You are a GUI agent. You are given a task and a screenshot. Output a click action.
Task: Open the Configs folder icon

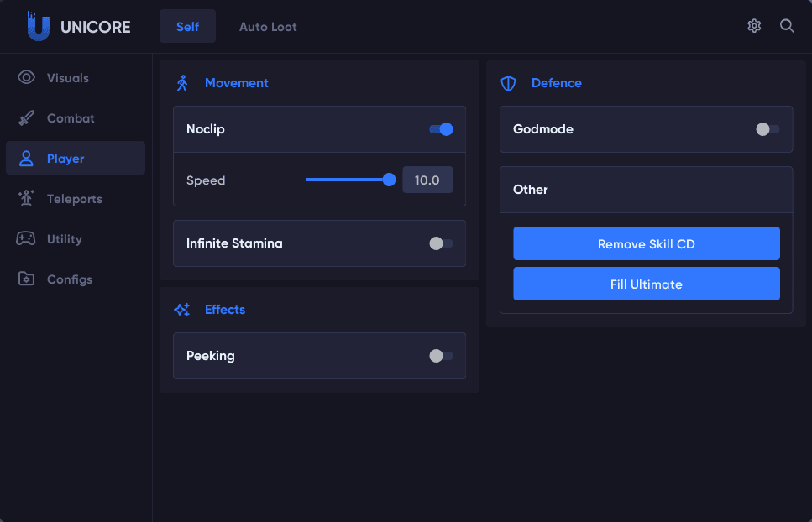point(26,279)
